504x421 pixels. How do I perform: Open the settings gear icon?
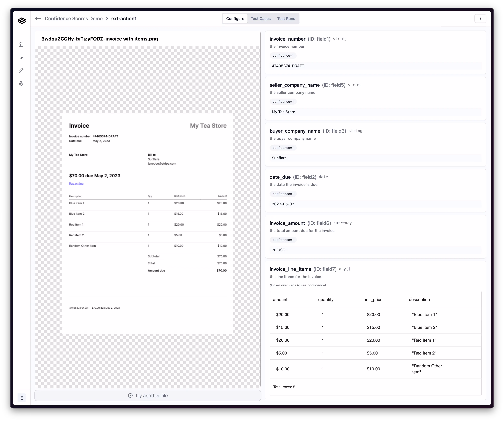21,83
